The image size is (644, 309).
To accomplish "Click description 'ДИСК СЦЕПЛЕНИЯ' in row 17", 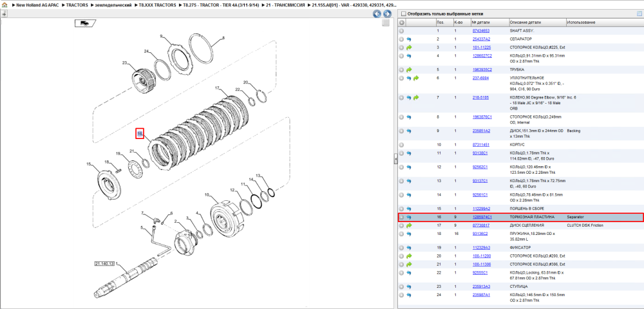I will [x=527, y=225].
